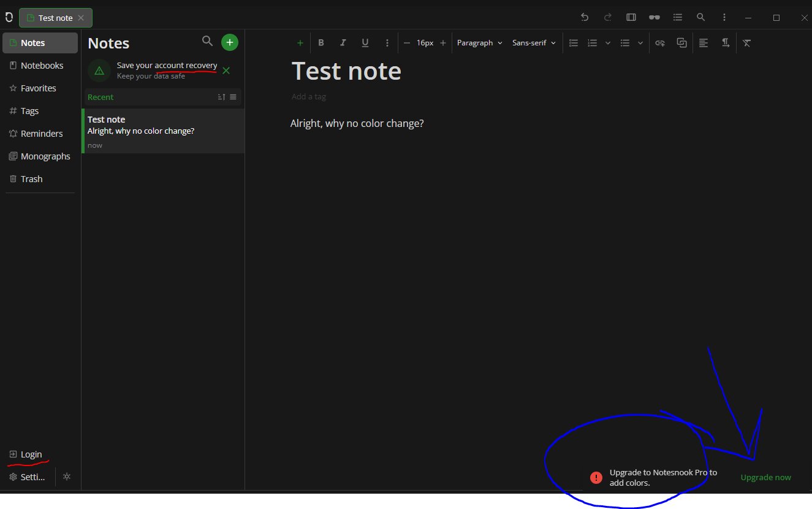Open Notebooks in the sidebar

40,66
